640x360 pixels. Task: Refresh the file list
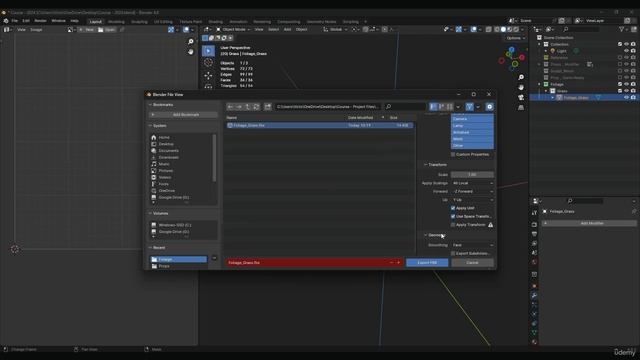pos(256,107)
